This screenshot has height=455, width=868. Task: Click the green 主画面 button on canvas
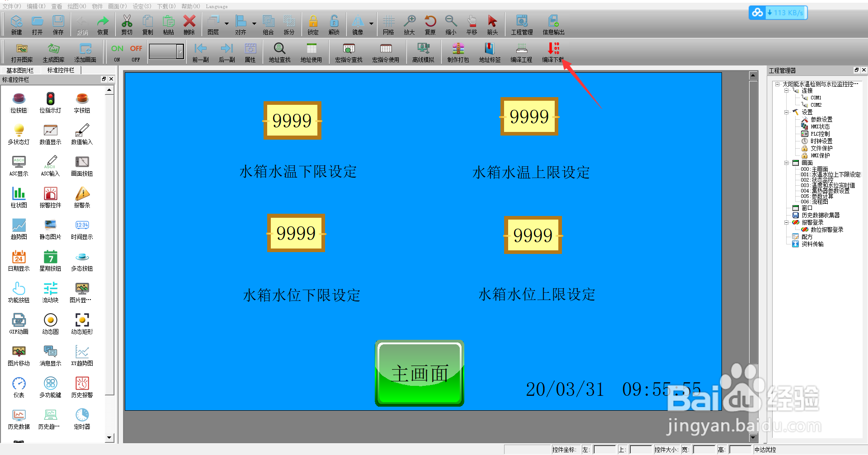419,372
